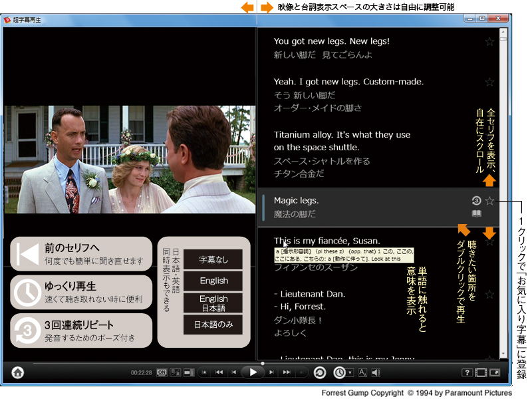This screenshot has width=532, height=399.
Task: Toggle the subtitle ON indicator
Action: pyautogui.click(x=162, y=372)
